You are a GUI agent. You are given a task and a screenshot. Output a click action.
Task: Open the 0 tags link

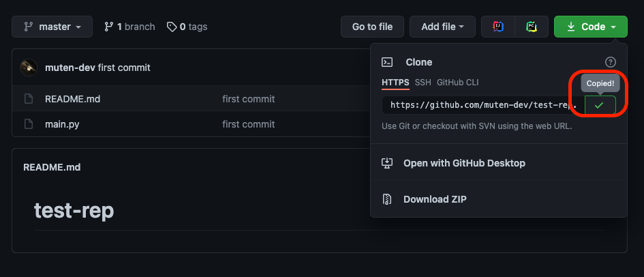pyautogui.click(x=187, y=27)
